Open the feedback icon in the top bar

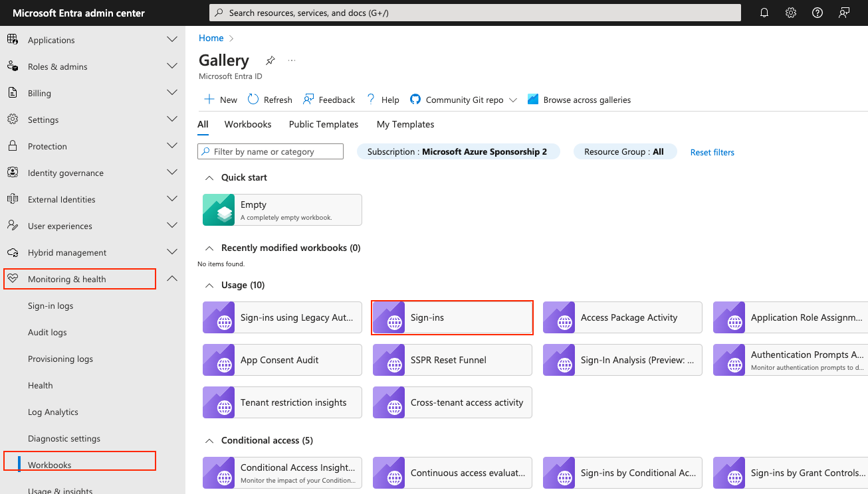tap(843, 12)
